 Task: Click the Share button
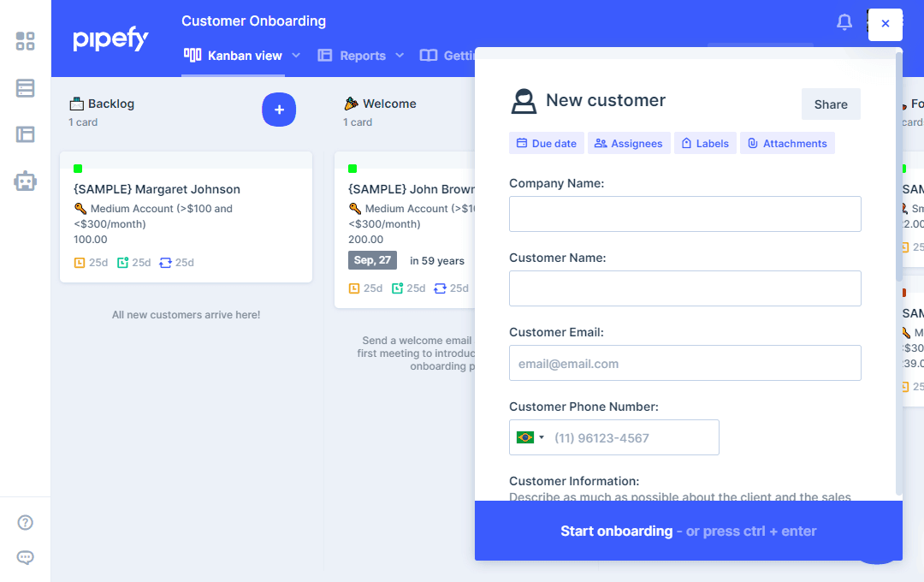pos(831,104)
